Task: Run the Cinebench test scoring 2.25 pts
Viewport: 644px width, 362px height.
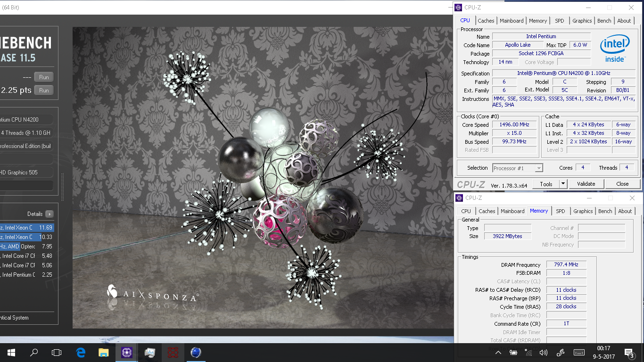Action: coord(44,90)
